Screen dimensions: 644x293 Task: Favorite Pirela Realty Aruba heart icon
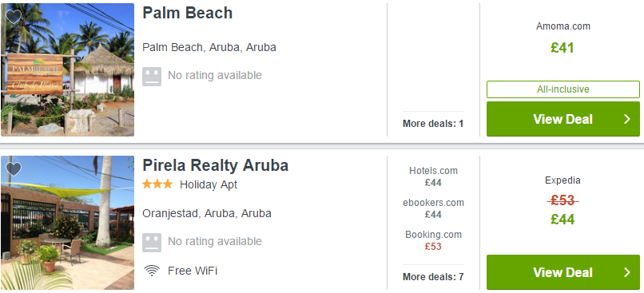[14, 169]
